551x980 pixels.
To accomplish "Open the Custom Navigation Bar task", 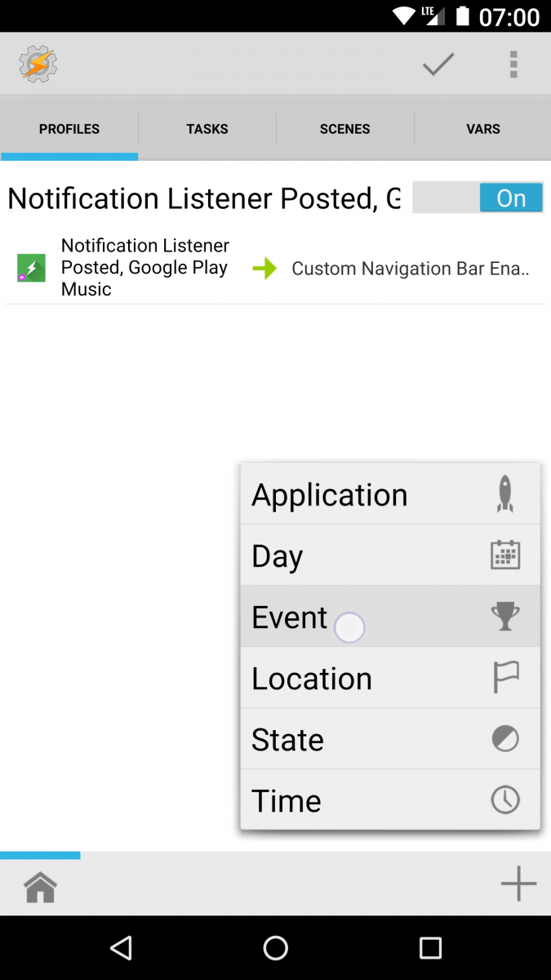I will pos(411,268).
